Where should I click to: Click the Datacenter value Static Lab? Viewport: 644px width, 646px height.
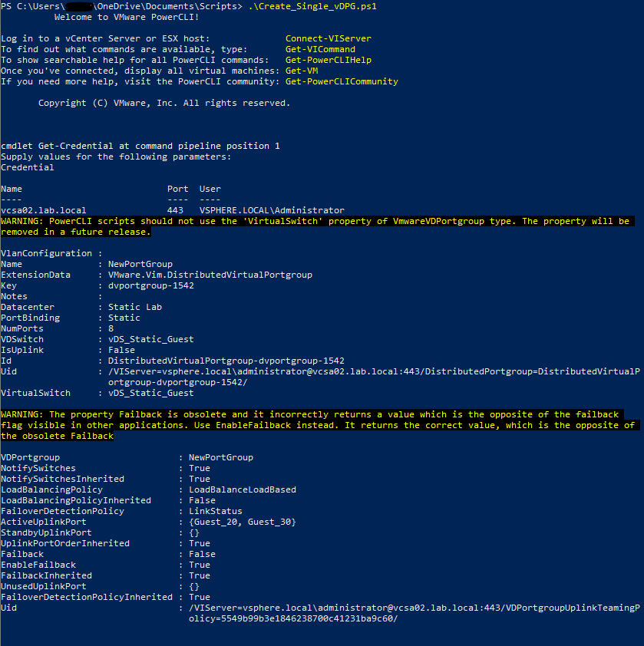pyautogui.click(x=135, y=307)
